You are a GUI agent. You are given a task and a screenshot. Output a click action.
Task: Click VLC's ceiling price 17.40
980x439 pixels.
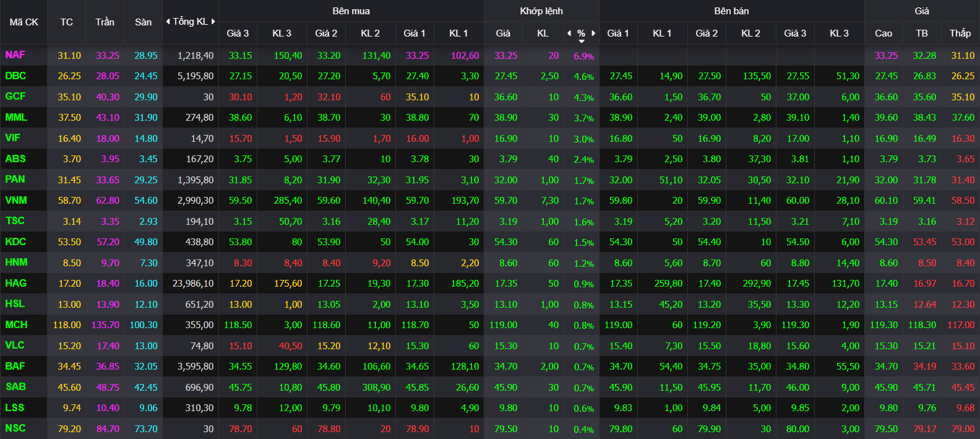pos(108,346)
